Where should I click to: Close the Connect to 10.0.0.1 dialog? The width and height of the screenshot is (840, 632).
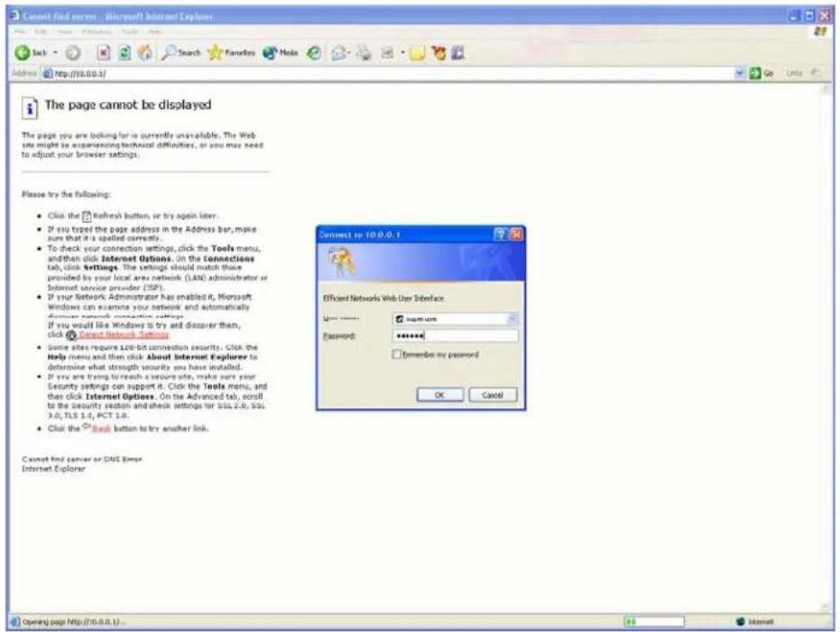(516, 234)
